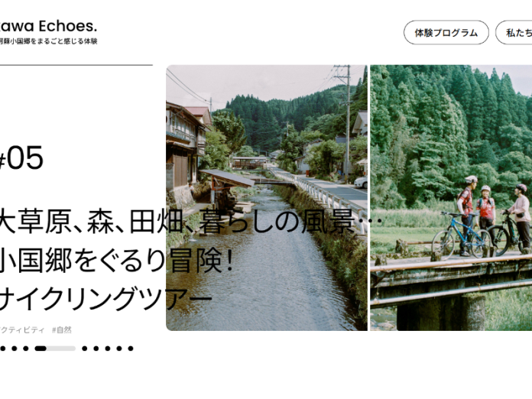Click the 小国郷をぐるり冒険! title line

[117, 261]
